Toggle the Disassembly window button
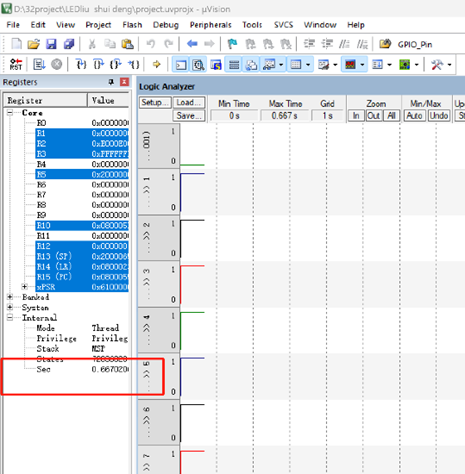The width and height of the screenshot is (465, 474). (199, 65)
